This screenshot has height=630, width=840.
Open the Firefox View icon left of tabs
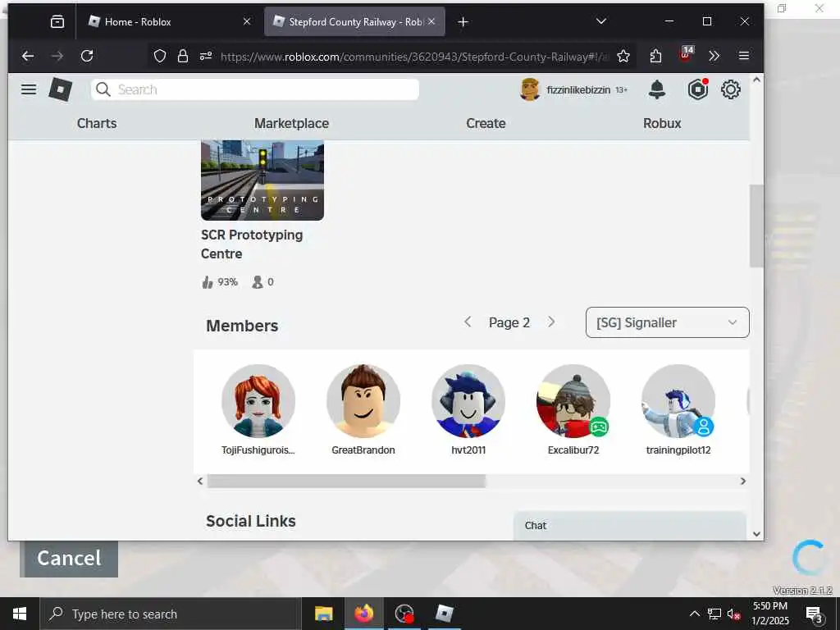pyautogui.click(x=57, y=22)
